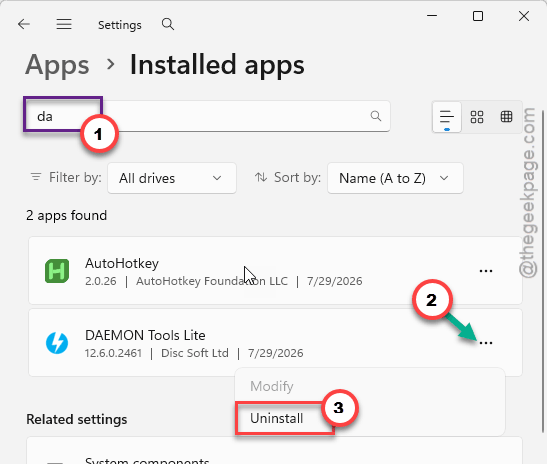The width and height of the screenshot is (547, 464).
Task: Click the version 12.6.0.2461 text
Action: pos(113,353)
